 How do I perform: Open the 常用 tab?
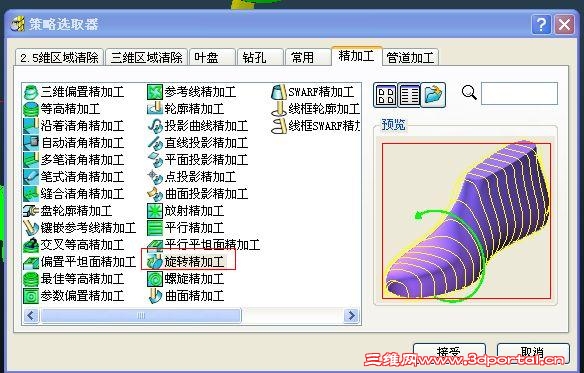(308, 58)
